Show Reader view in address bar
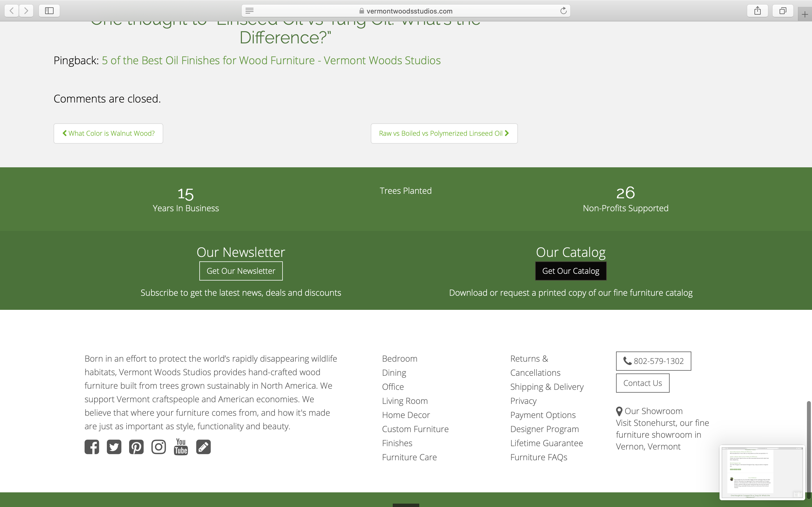This screenshot has width=812, height=507. 249,11
